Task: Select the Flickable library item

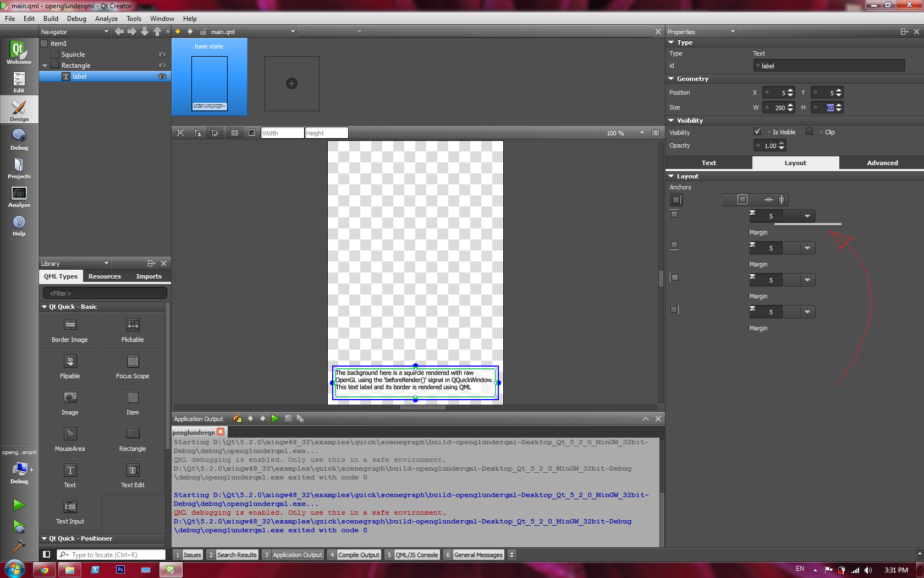Action: 133,331
